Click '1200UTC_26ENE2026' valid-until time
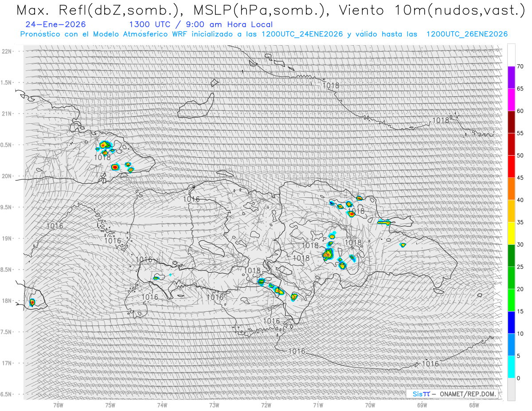532x411 pixels. tap(467, 34)
